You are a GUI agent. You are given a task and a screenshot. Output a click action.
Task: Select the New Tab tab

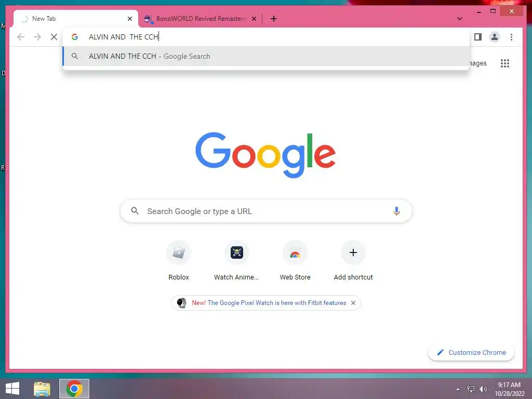tap(75, 19)
